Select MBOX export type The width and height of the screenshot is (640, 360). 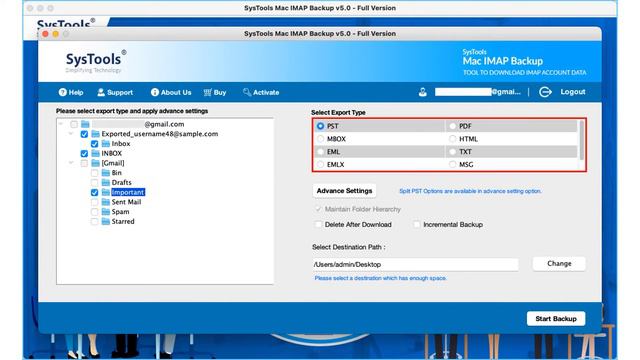[x=320, y=139]
